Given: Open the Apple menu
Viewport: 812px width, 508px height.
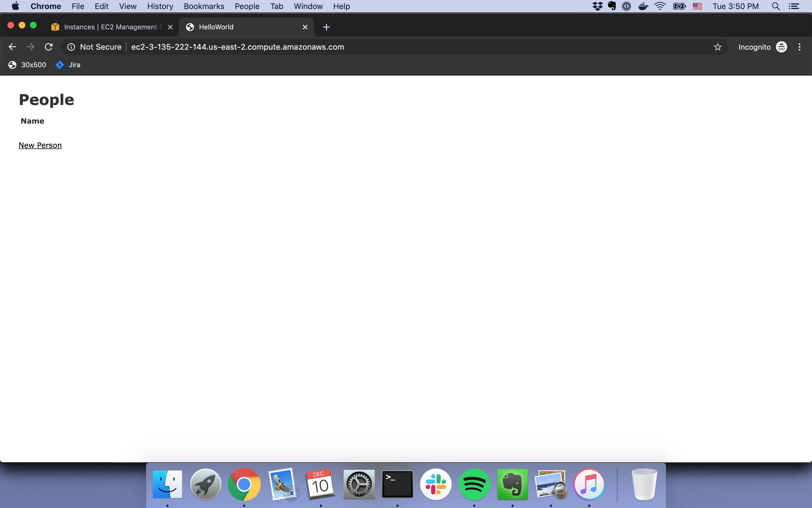Looking at the screenshot, I should tap(16, 6).
